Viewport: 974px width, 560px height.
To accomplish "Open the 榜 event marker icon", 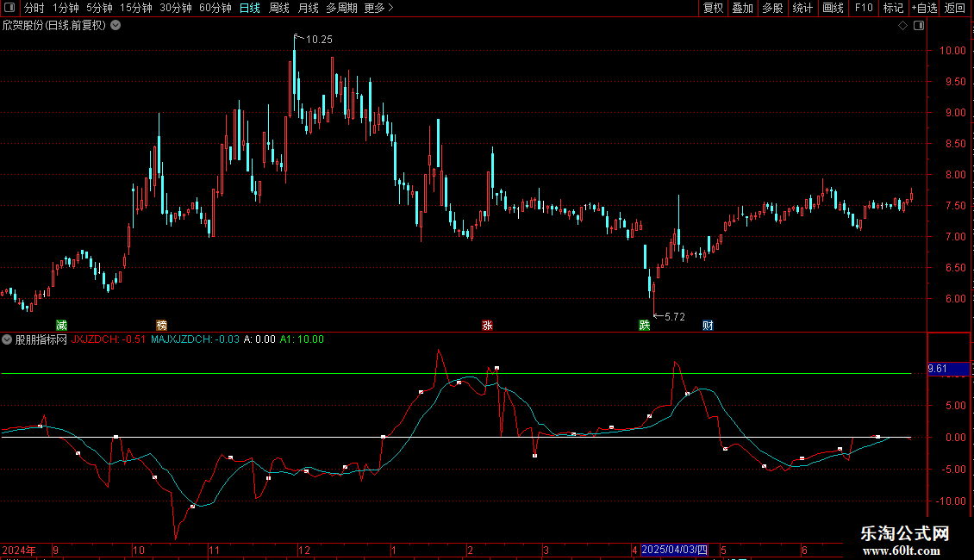I will point(161,326).
